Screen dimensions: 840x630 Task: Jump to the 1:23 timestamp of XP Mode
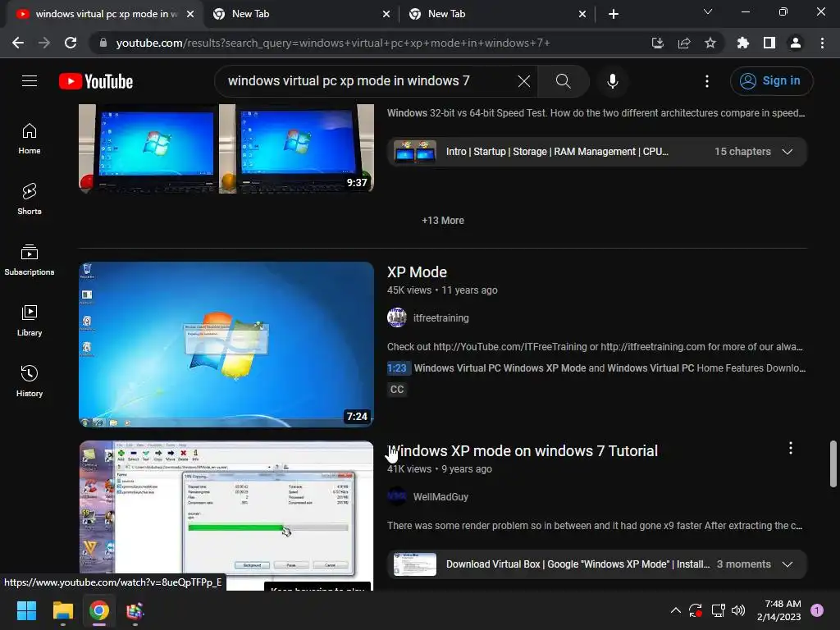coord(397,368)
